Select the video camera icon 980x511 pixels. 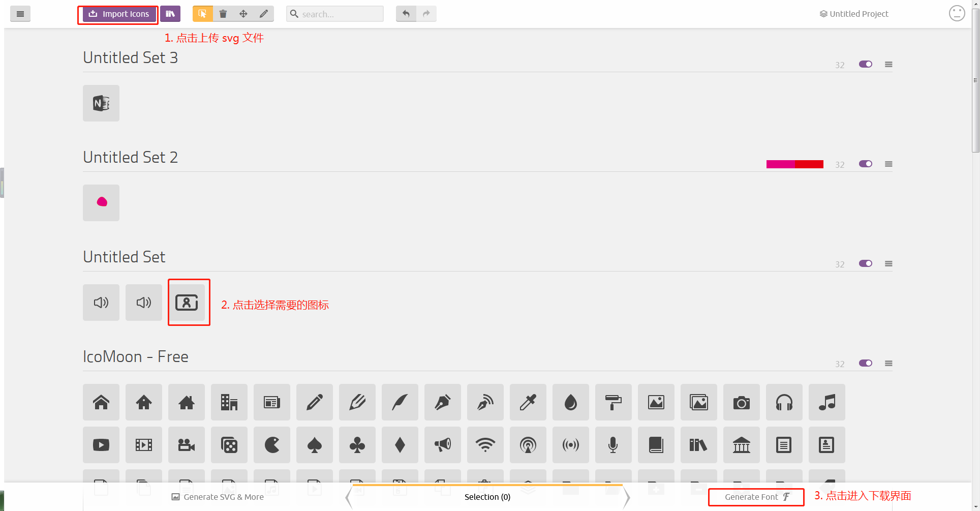[x=187, y=445]
